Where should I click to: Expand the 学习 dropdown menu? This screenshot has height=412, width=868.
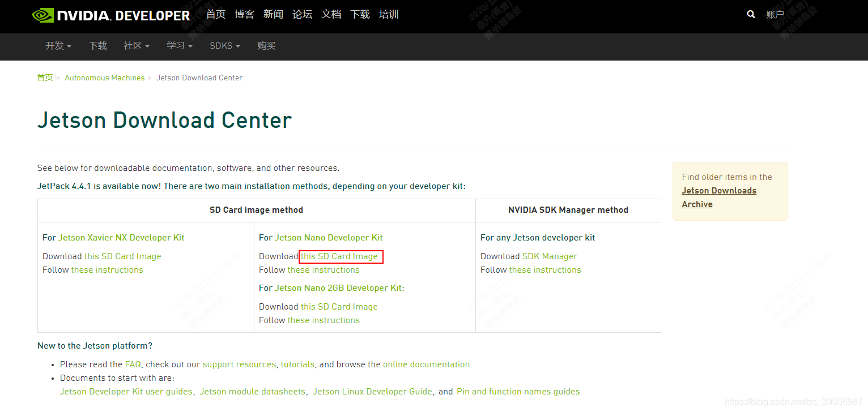[180, 46]
